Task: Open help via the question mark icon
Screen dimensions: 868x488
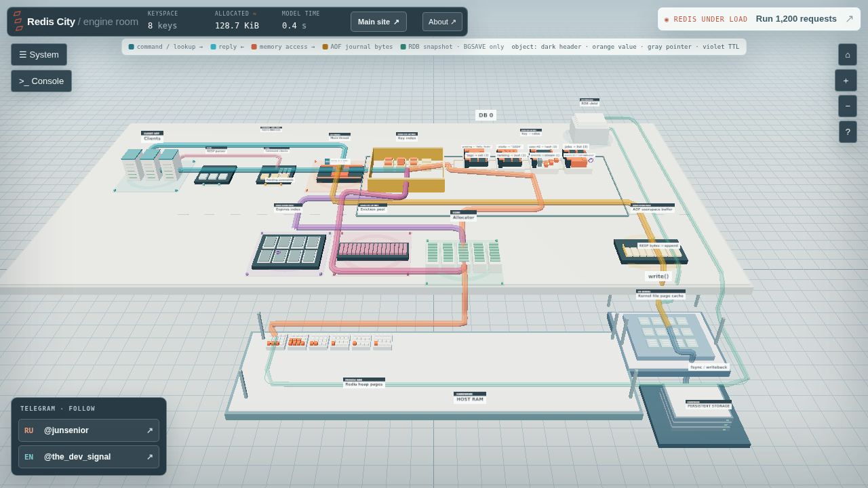Action: click(x=848, y=132)
